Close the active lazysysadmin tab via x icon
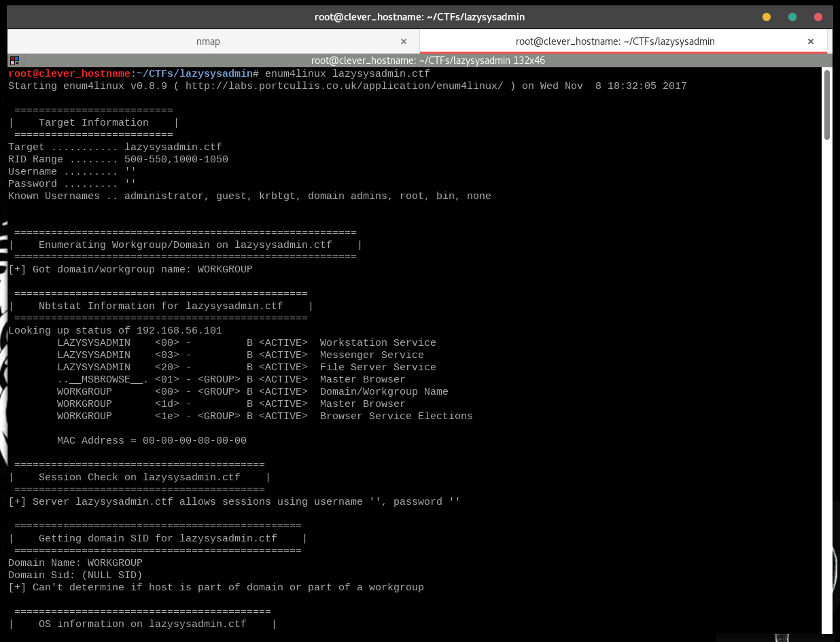Viewport: 840px width, 642px height. (811, 41)
